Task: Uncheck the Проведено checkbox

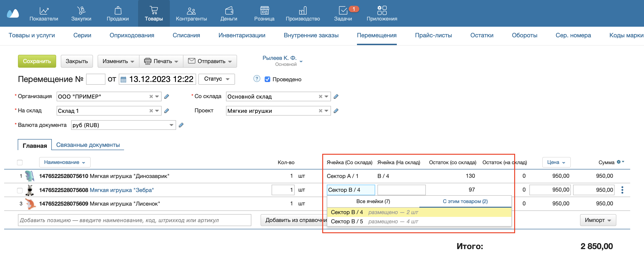Action: (x=267, y=79)
